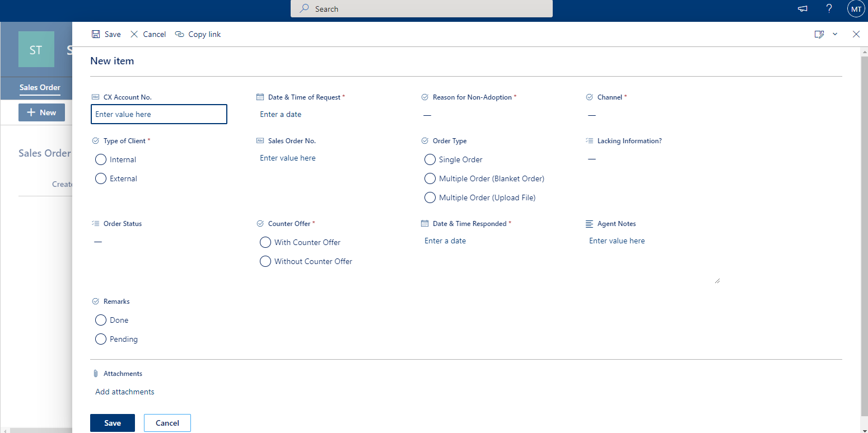Open the Channel dropdown

[x=592, y=114]
